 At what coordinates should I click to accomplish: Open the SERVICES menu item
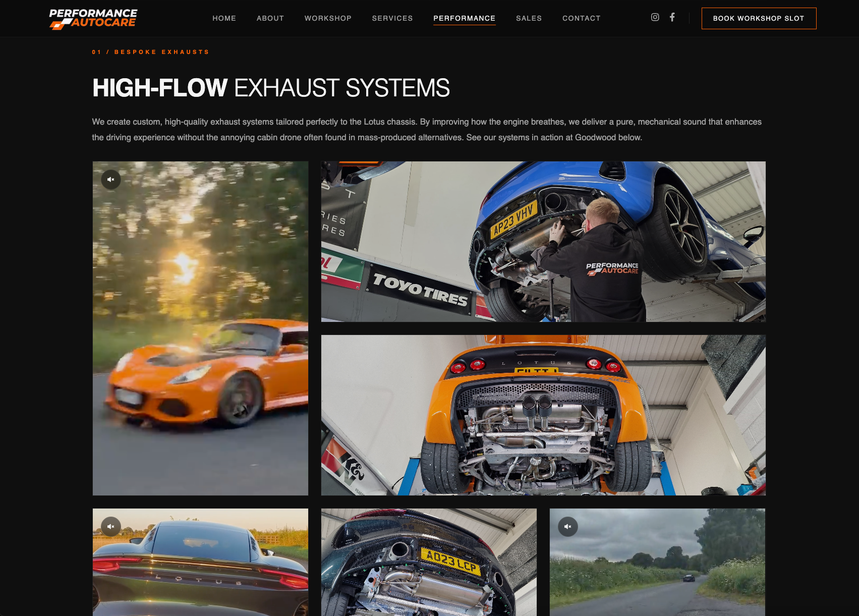(x=392, y=18)
